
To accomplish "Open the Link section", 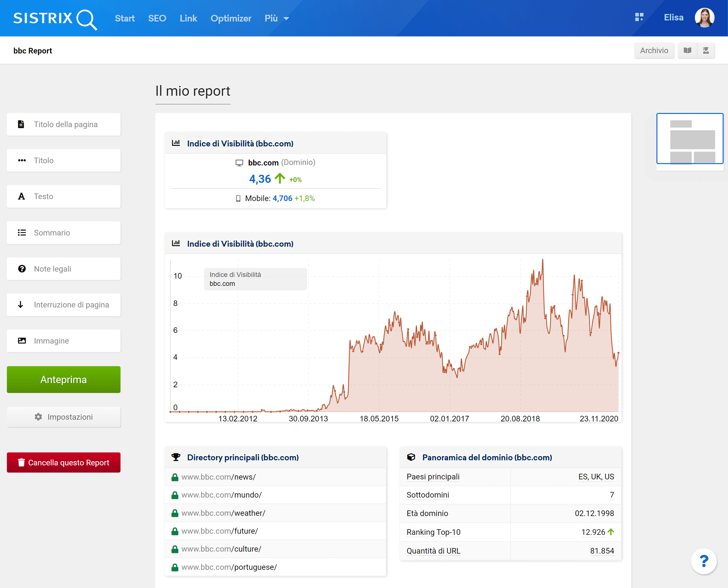I will click(x=188, y=18).
